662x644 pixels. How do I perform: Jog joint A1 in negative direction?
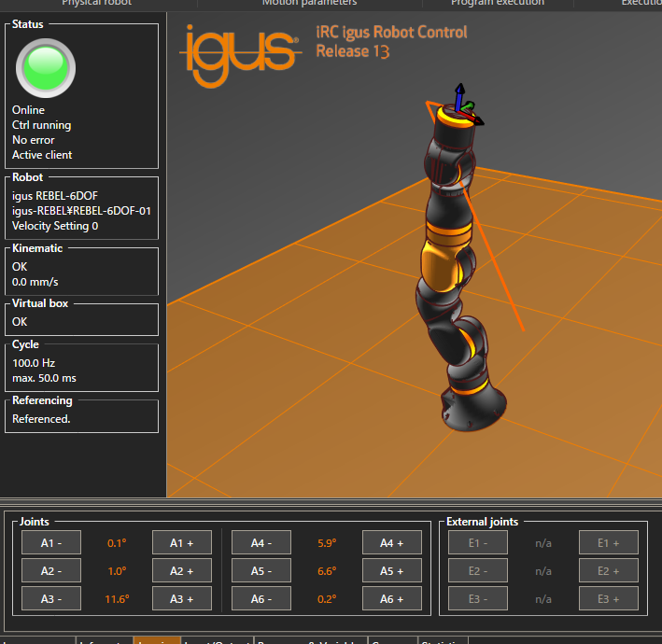click(x=51, y=542)
